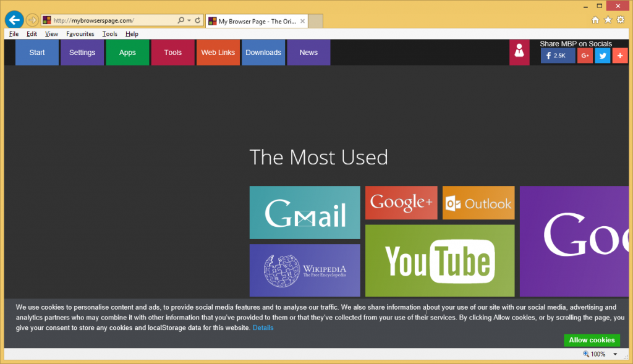The height and width of the screenshot is (364, 633).
Task: Share via the Google+ social icon
Action: coord(585,56)
